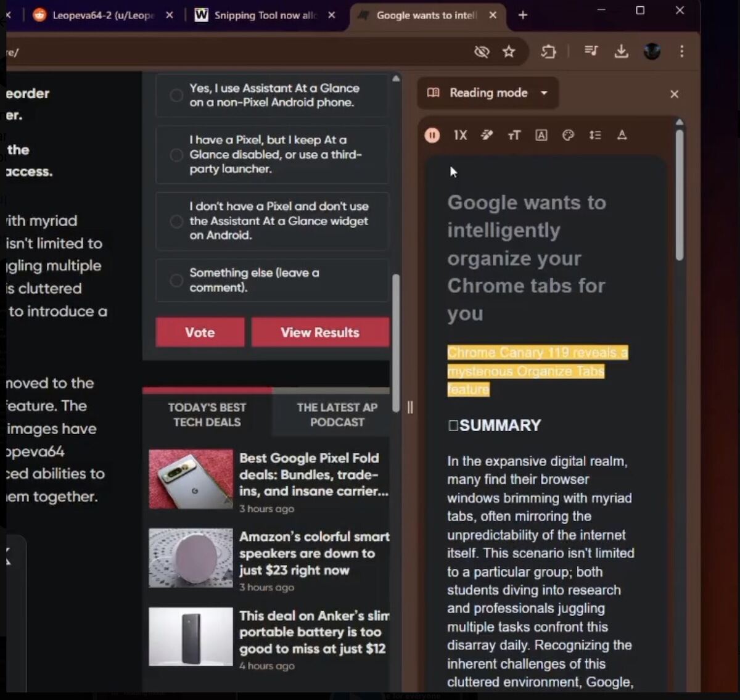The width and height of the screenshot is (740, 700).
Task: Open color theme palette icon
Action: 569,135
